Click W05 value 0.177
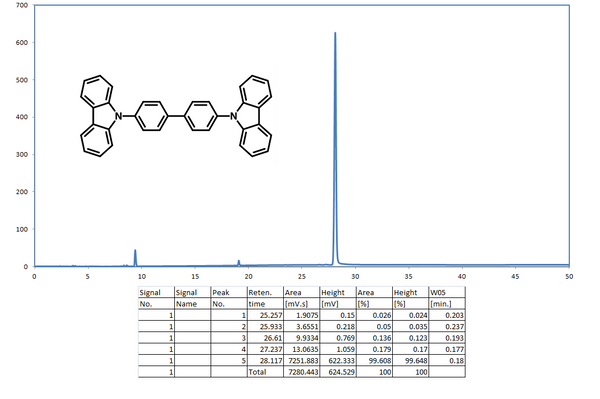The image size is (600, 399). coord(454,349)
